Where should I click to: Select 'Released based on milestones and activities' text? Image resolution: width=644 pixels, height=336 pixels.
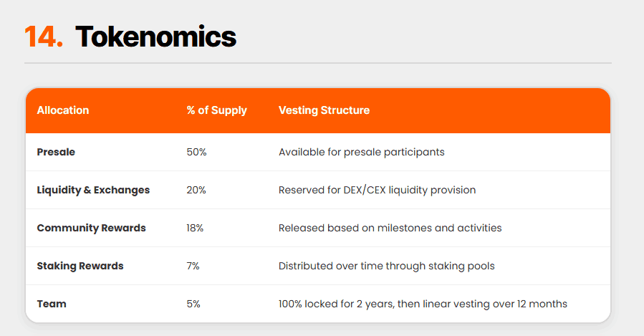click(x=390, y=228)
